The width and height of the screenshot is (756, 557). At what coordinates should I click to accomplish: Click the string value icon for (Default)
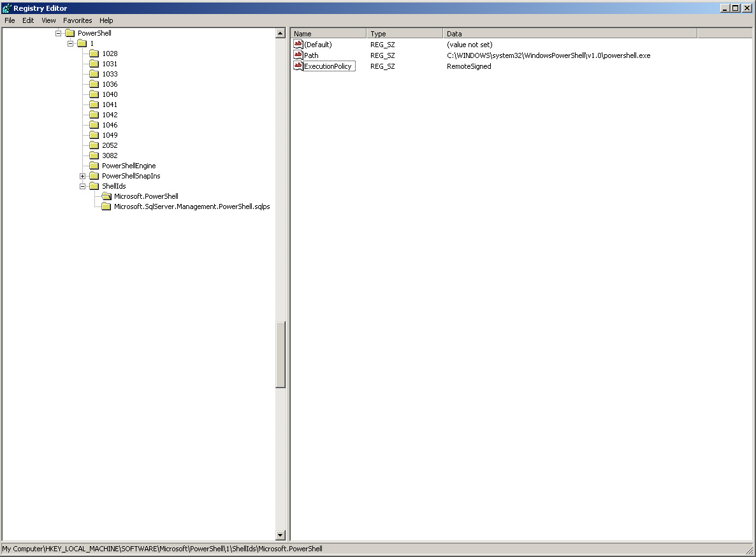pyautogui.click(x=298, y=45)
